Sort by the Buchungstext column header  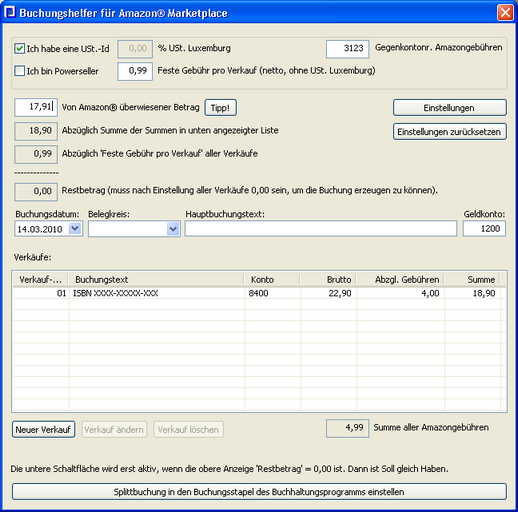[156, 279]
